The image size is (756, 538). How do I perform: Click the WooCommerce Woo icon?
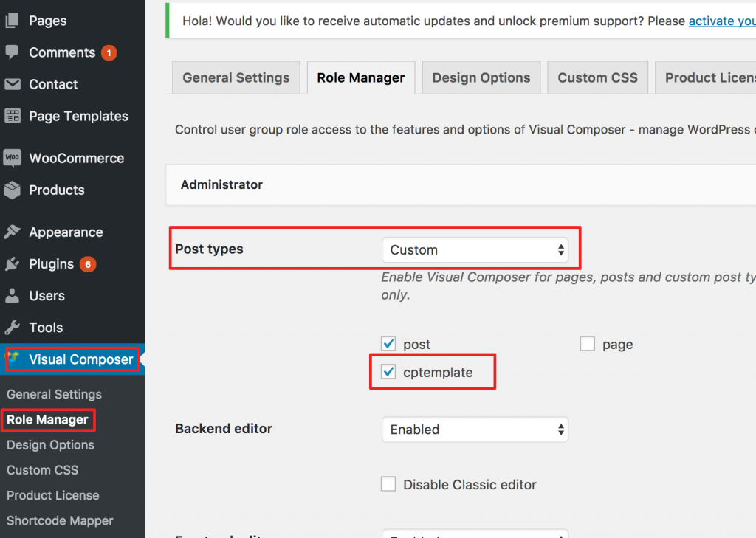12,158
